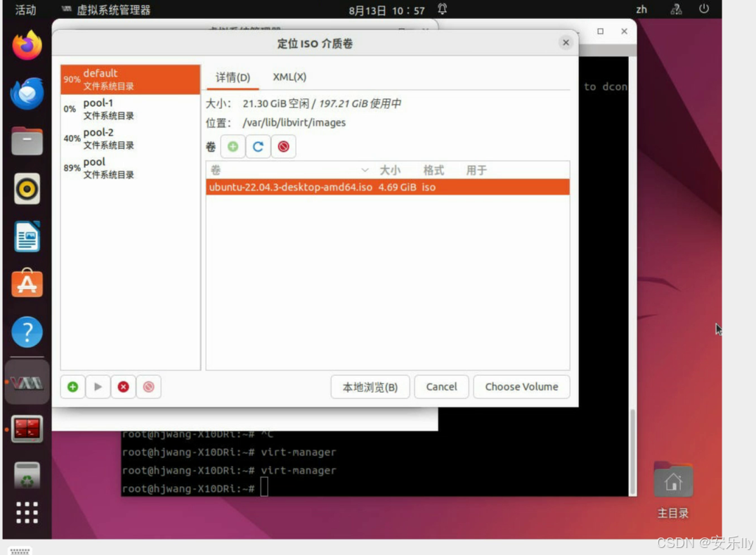The image size is (756, 555).
Task: Show all applications grid
Action: pos(27,512)
